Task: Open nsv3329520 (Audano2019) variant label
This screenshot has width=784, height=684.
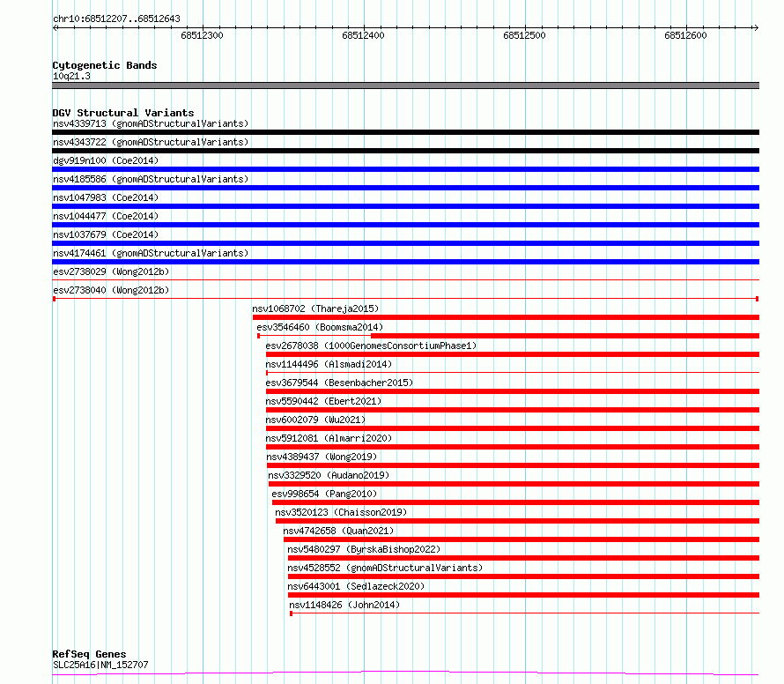Action: [x=329, y=475]
